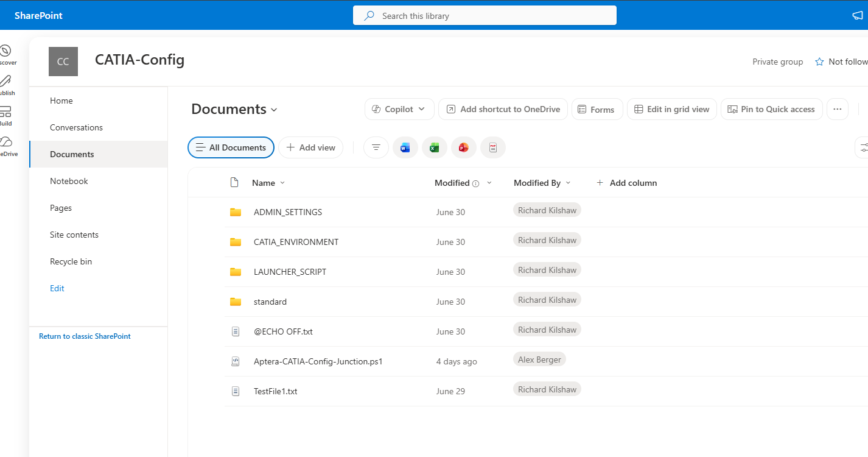
Task: Open the Build icon in app bar
Action: pyautogui.click(x=5, y=112)
